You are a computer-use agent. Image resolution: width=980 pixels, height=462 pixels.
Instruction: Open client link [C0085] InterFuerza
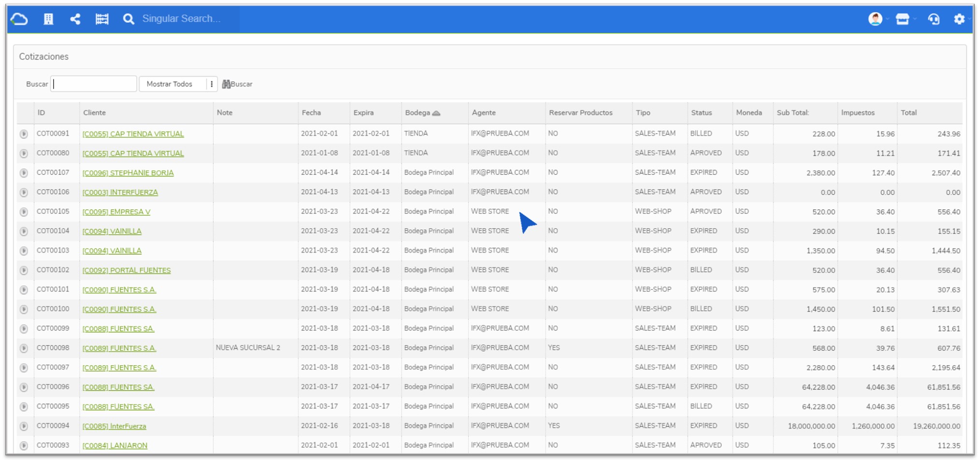pos(114,426)
